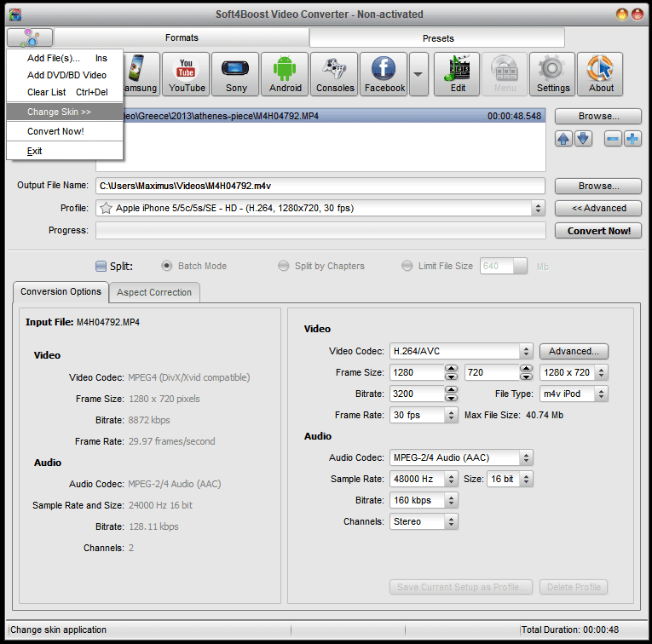The height and width of the screenshot is (644, 652).
Task: Select the Batch Mode radio button
Action: [167, 266]
